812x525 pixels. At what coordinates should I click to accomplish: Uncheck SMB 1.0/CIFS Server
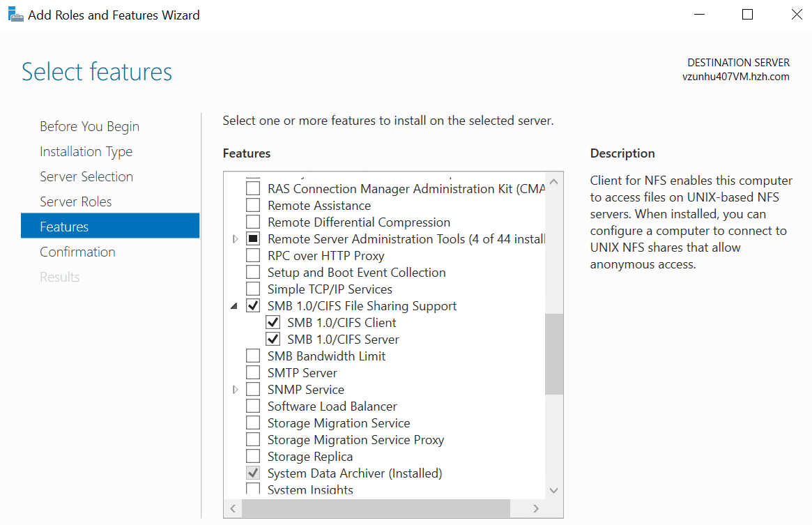tap(273, 339)
